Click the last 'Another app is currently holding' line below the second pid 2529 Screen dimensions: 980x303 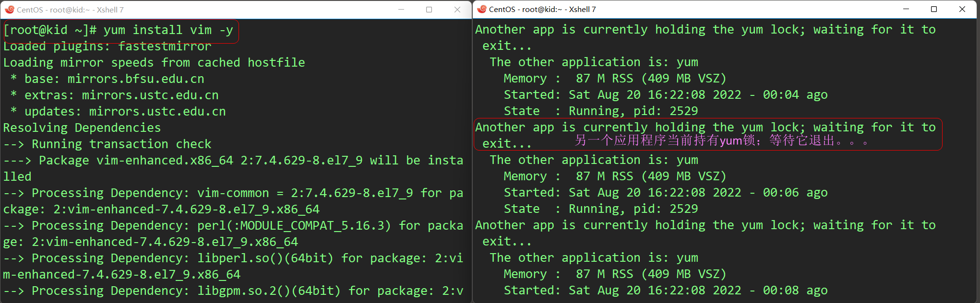coord(705,225)
